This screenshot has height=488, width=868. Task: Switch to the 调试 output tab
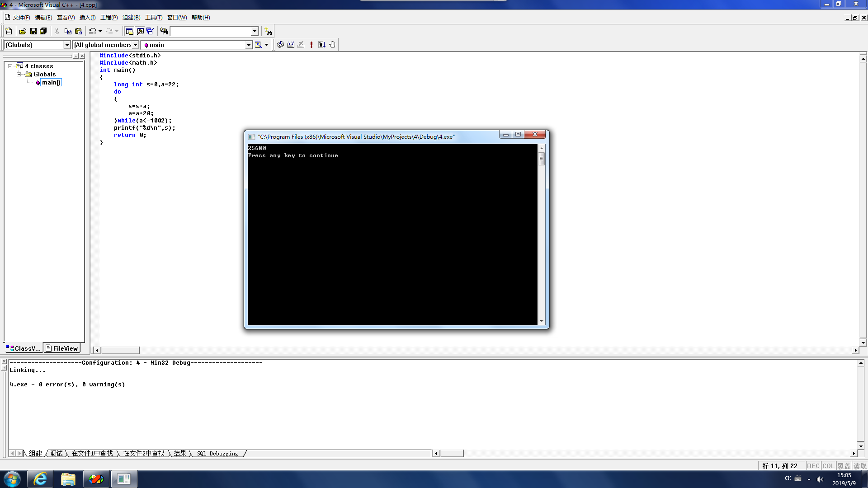pyautogui.click(x=57, y=453)
